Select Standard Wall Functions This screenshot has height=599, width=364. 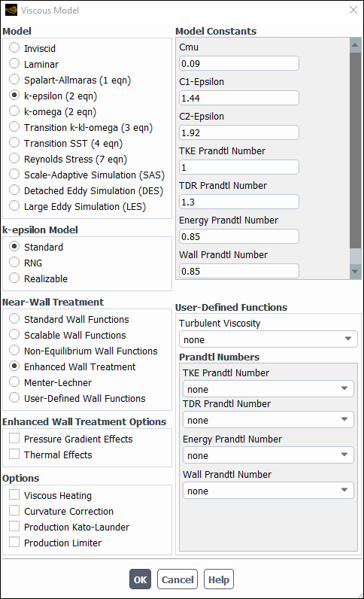pyautogui.click(x=14, y=318)
